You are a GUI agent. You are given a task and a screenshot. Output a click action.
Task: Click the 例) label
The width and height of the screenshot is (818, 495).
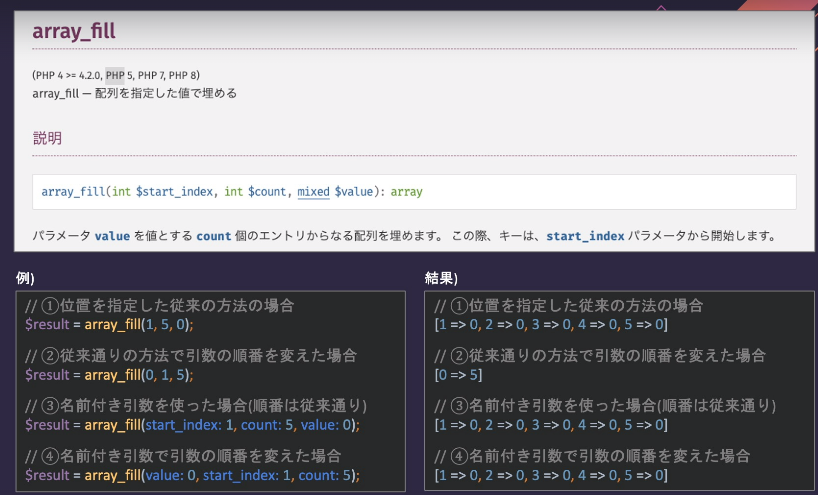[x=25, y=278]
